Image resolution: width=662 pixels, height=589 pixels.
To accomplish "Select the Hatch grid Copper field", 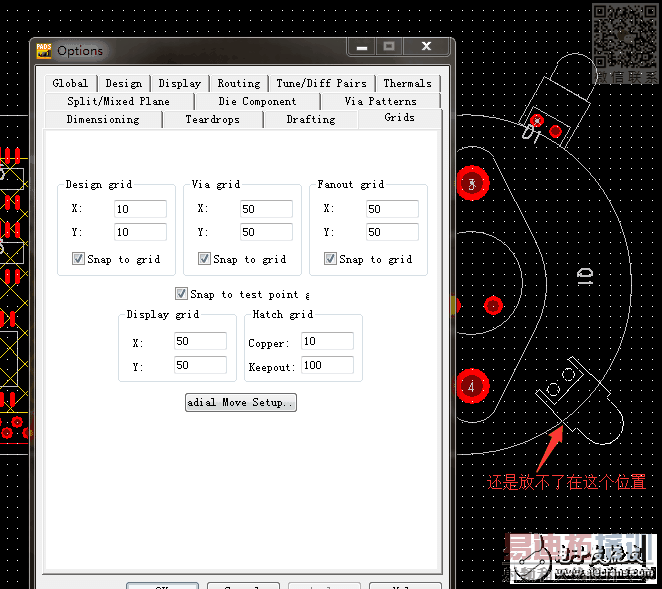I will [327, 342].
